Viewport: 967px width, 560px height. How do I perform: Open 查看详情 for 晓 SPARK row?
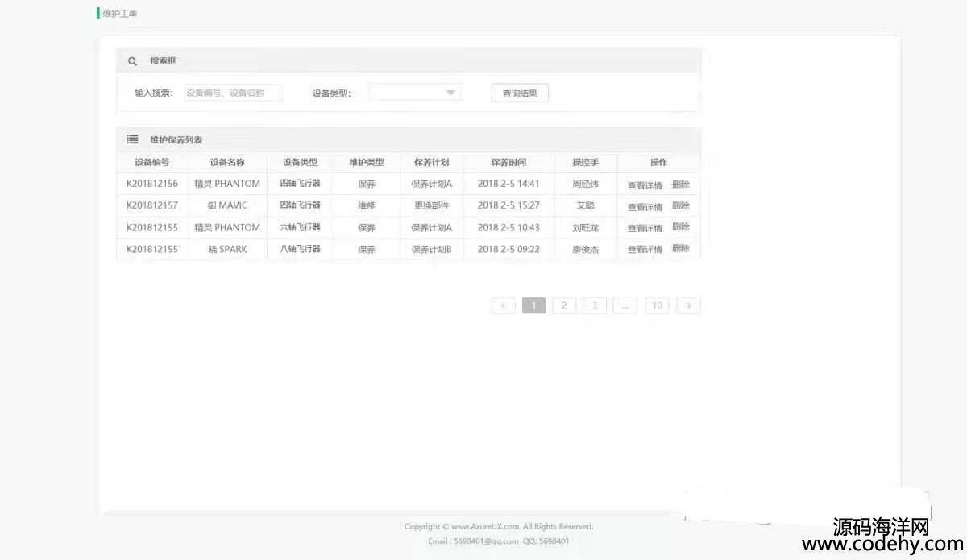click(x=645, y=250)
